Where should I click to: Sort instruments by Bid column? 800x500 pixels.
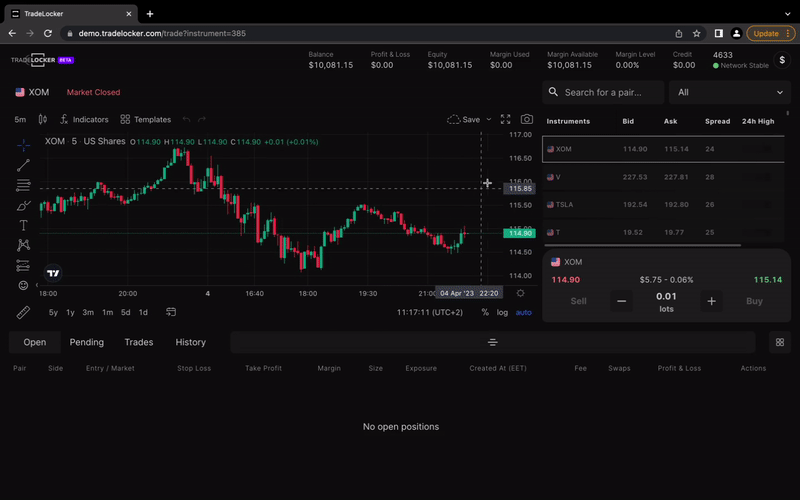[628, 121]
